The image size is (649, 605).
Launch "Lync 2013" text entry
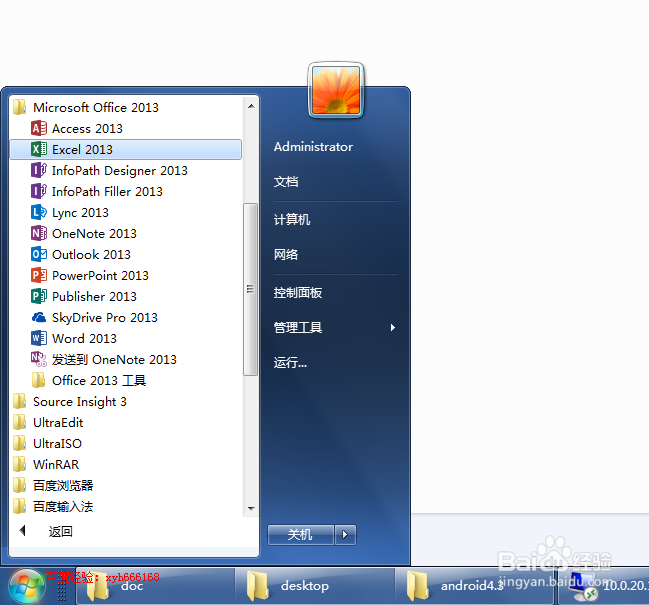[x=80, y=213]
